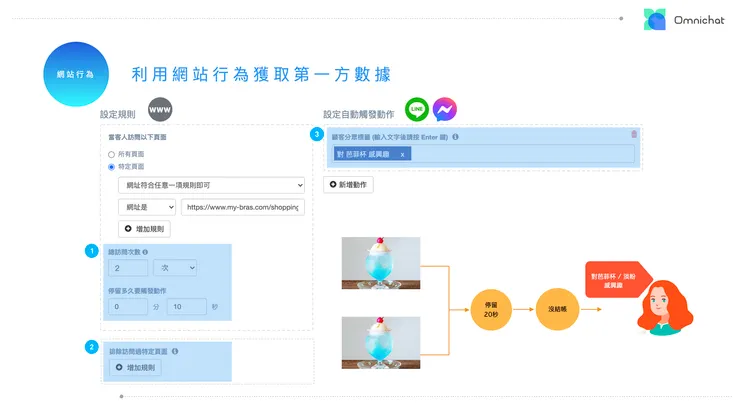The height and width of the screenshot is (415, 740).
Task: Open the 次 unit dropdown
Action: coord(175,268)
